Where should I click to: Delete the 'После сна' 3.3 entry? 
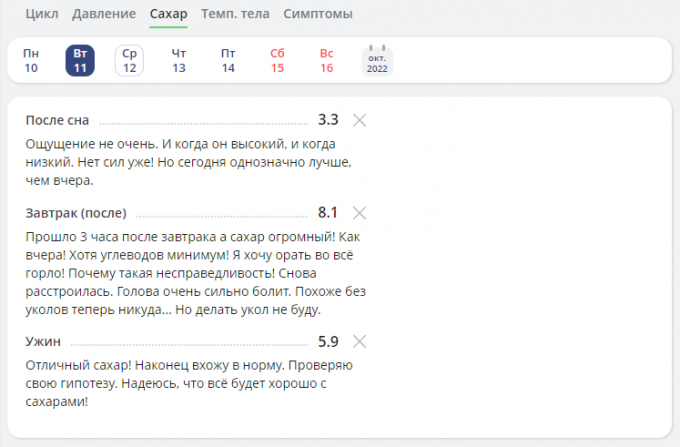pos(360,120)
